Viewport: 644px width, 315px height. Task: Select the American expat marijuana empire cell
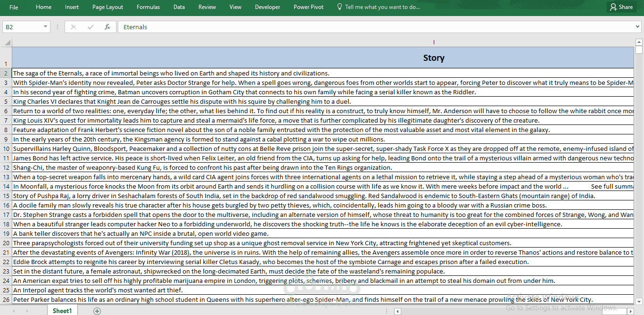click(x=322, y=281)
